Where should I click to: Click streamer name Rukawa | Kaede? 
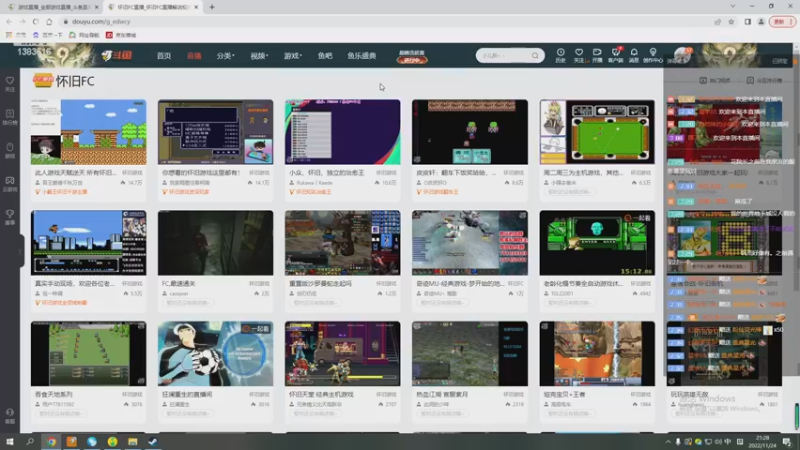pyautogui.click(x=314, y=183)
